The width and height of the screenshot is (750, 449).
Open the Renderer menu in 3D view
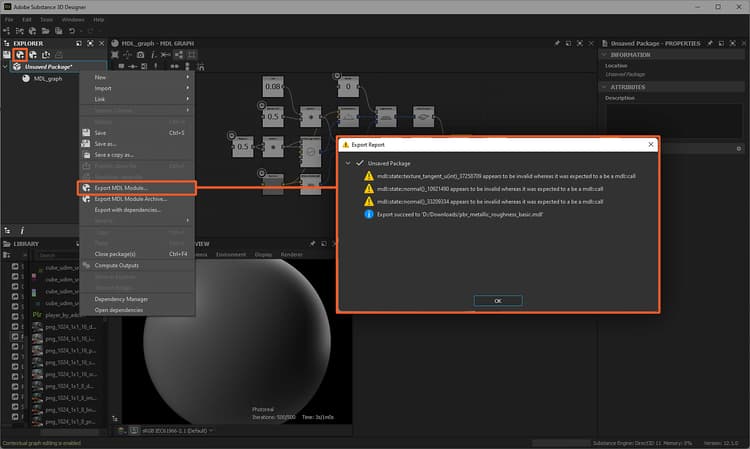(x=291, y=254)
